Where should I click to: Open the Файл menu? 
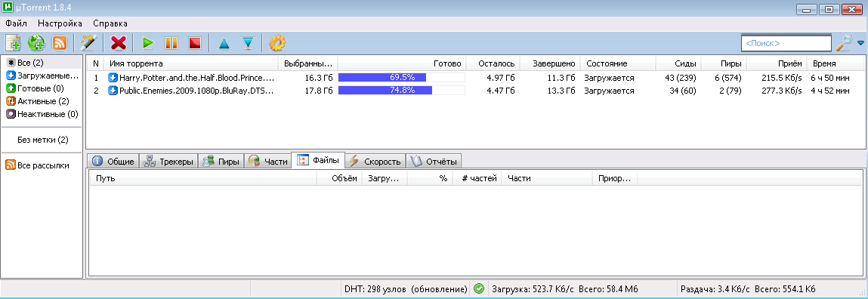coord(16,23)
